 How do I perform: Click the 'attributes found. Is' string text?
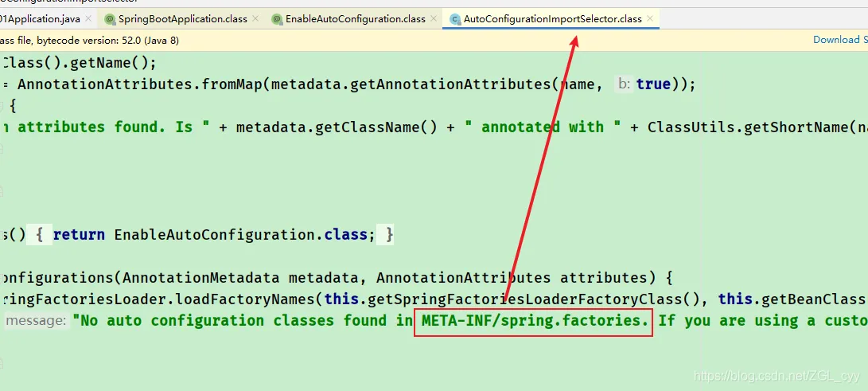pos(105,127)
